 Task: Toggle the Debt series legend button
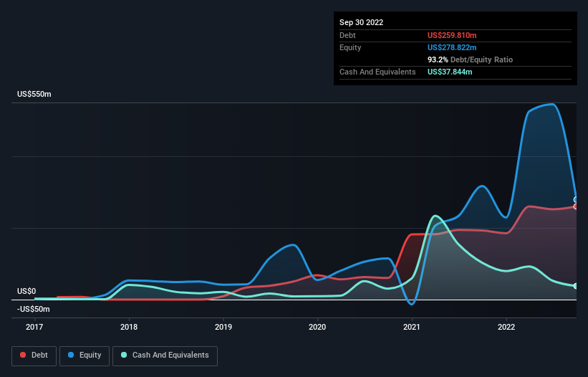coord(34,355)
